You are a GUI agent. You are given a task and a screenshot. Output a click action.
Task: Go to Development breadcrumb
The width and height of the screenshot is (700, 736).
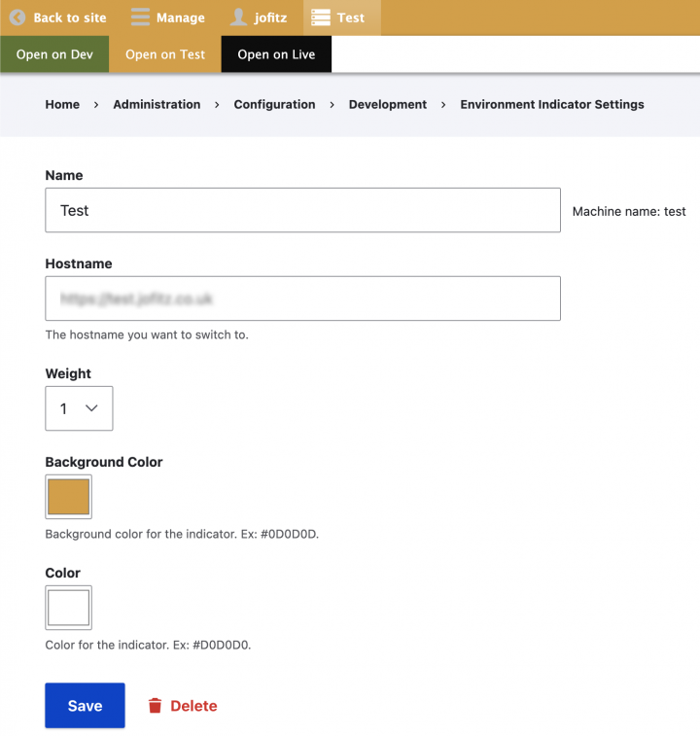click(388, 104)
